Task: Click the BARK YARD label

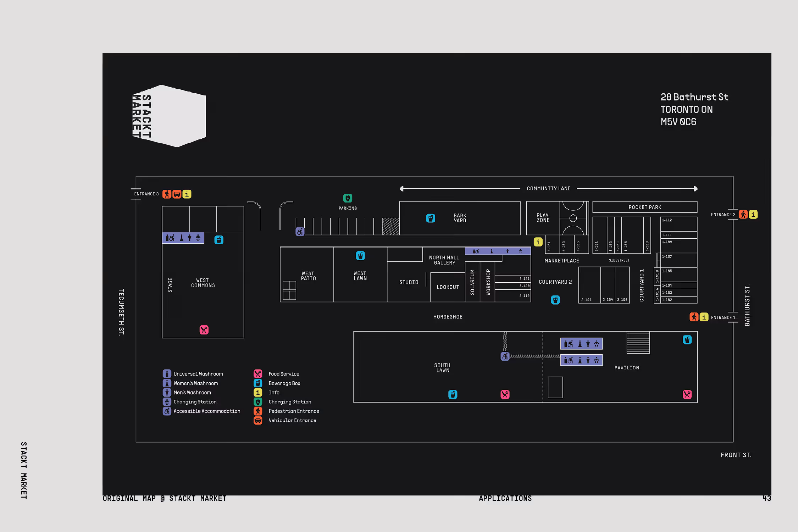Action: [x=460, y=218]
